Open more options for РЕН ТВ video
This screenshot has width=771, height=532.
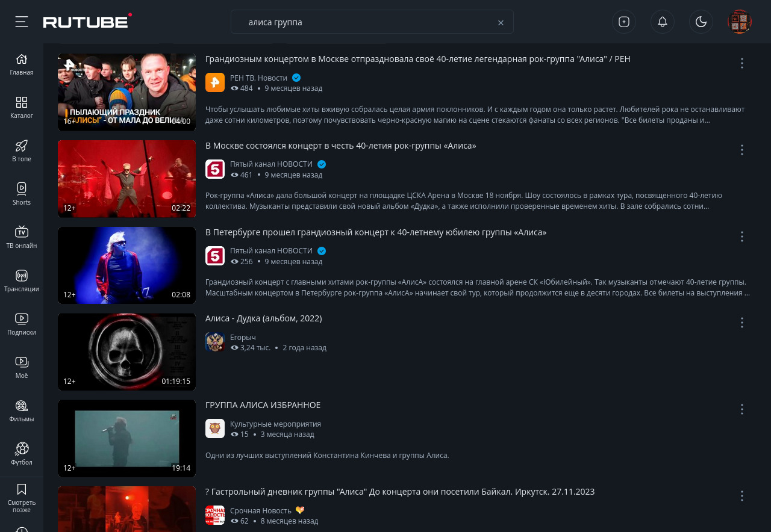pyautogui.click(x=742, y=63)
